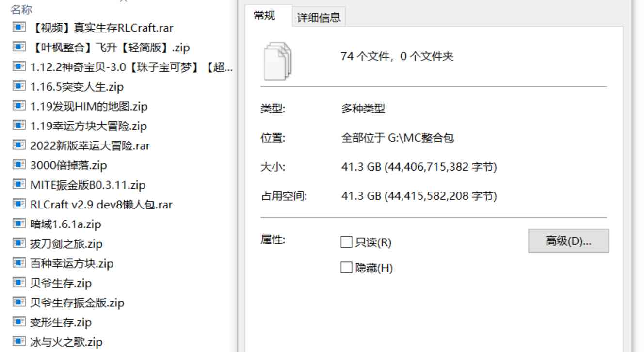The image size is (644, 352).
Task: Click icon of 【叶枫整合】飞升【轻简版】.zip
Action: (19, 47)
